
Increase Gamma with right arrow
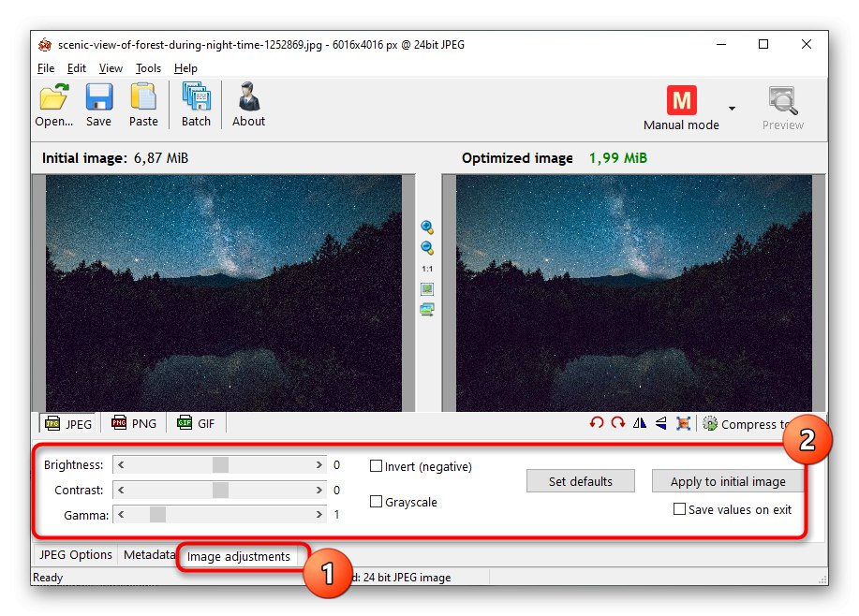click(x=318, y=515)
